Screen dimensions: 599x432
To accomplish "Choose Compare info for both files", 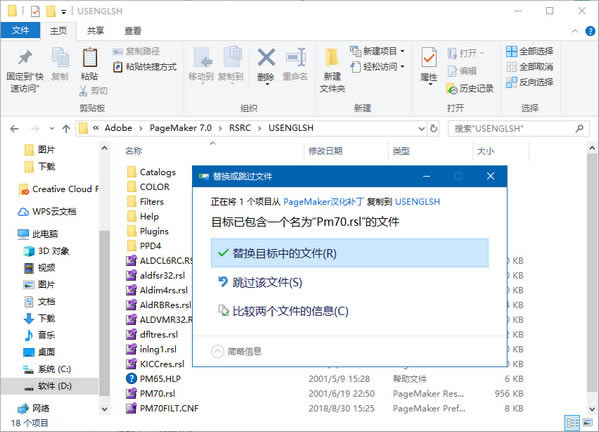I will (x=283, y=311).
